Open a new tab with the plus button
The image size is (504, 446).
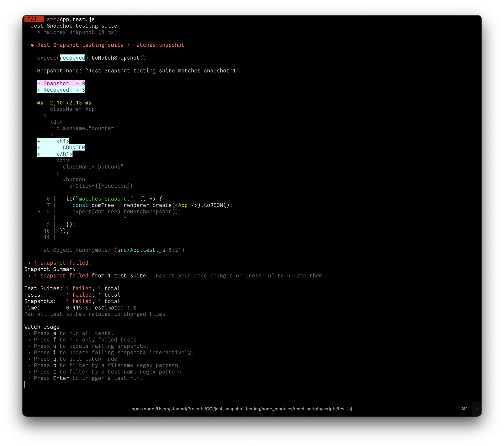476,409
